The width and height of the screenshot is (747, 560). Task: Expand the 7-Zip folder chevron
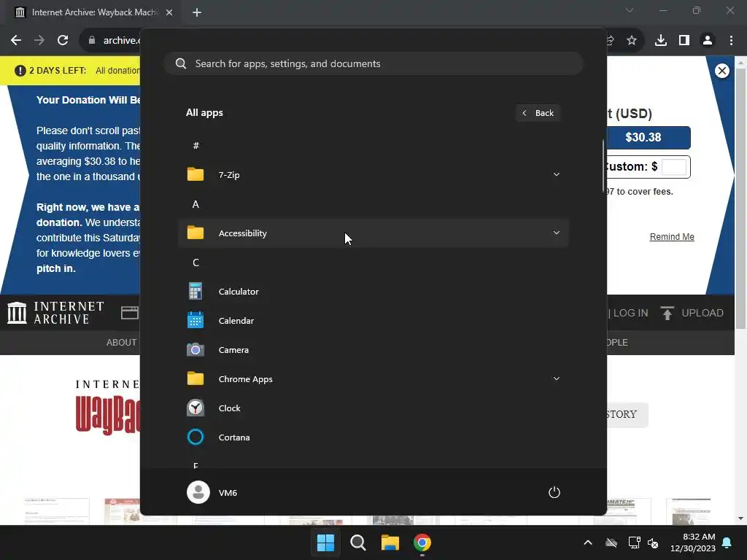click(556, 174)
